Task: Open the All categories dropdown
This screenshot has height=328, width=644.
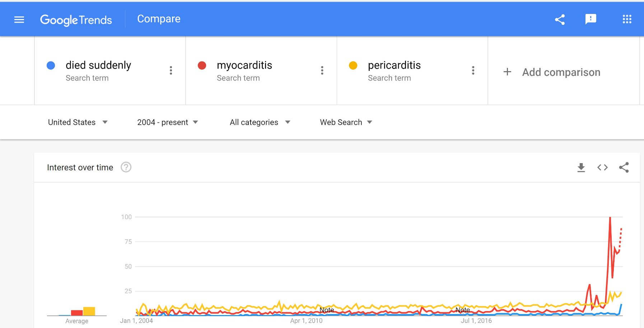Action: click(260, 123)
